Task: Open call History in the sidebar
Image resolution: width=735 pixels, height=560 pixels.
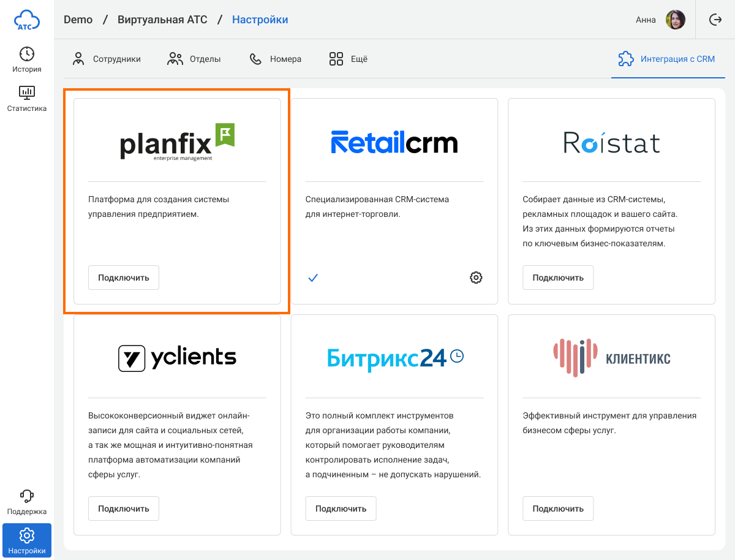Action: tap(26, 59)
